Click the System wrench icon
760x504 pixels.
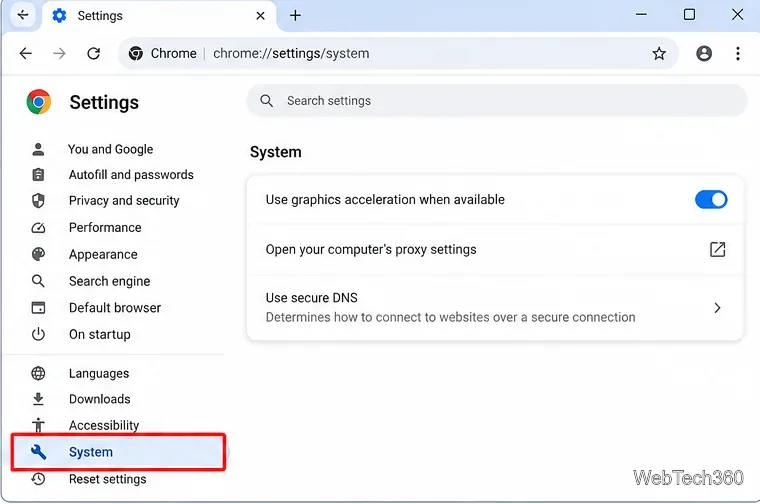click(38, 452)
